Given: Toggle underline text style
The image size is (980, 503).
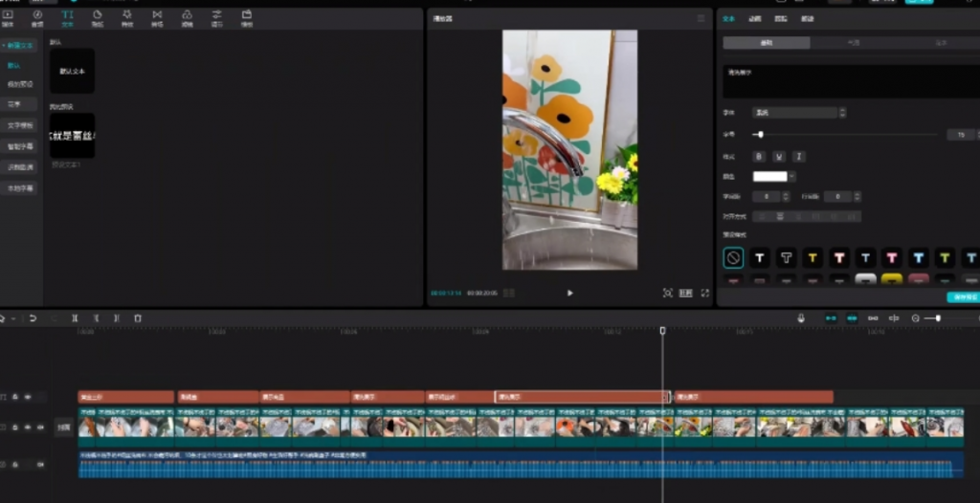Looking at the screenshot, I should [x=779, y=156].
